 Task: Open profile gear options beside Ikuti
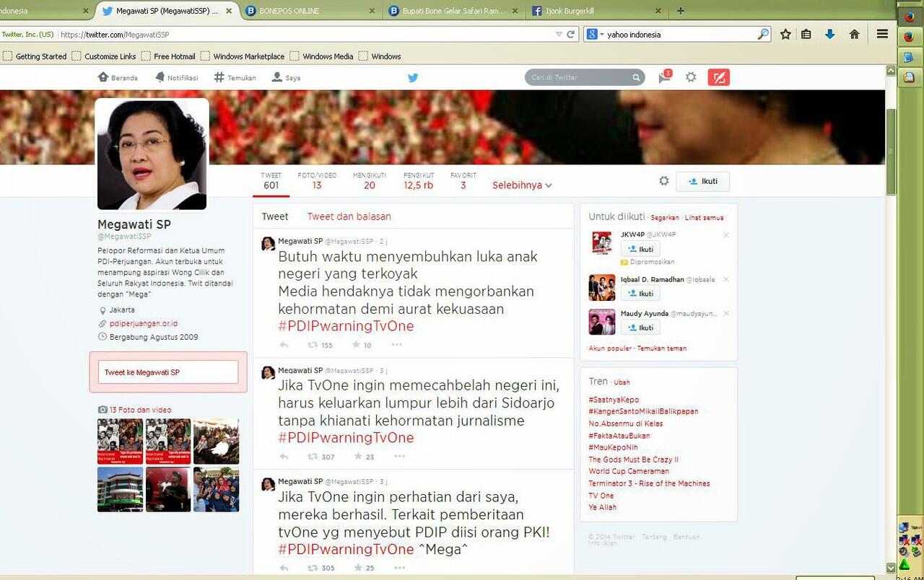coord(664,181)
